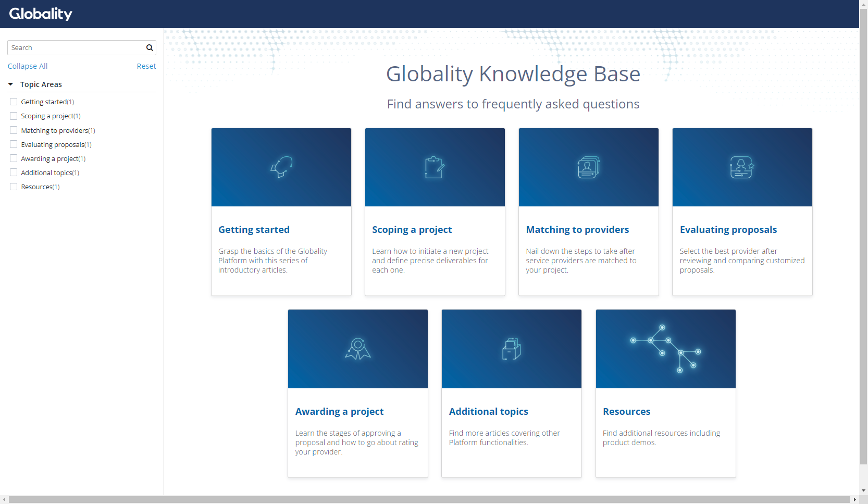Click the rating icon on Evaluating proposals card

742,167
